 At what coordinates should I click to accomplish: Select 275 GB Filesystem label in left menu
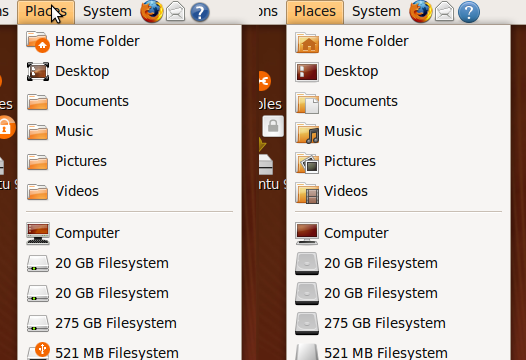[116, 323]
